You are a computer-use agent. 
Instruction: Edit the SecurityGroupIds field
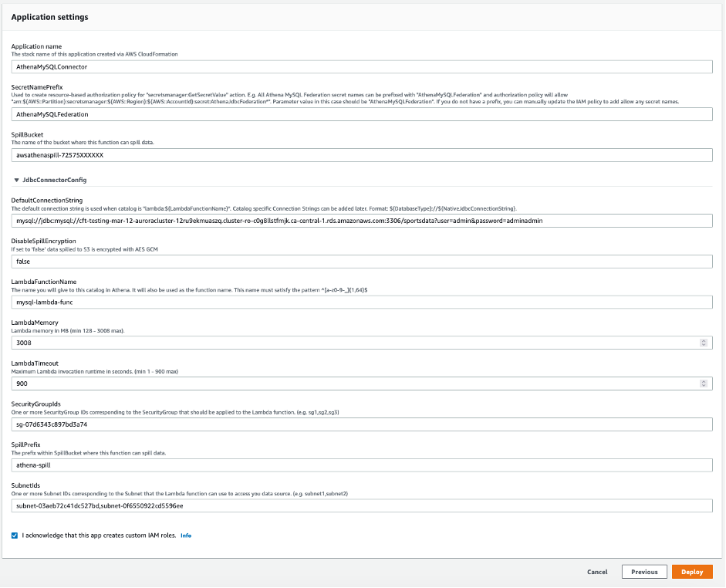pos(362,424)
